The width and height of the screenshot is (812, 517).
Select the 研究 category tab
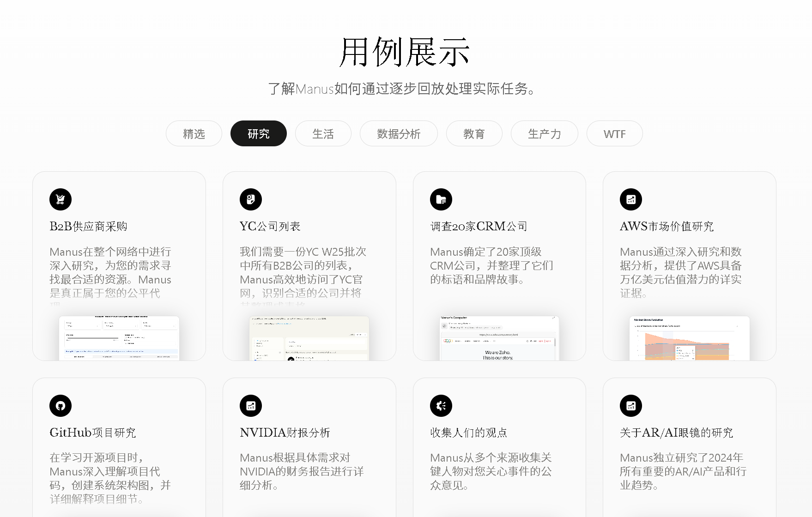(x=259, y=133)
